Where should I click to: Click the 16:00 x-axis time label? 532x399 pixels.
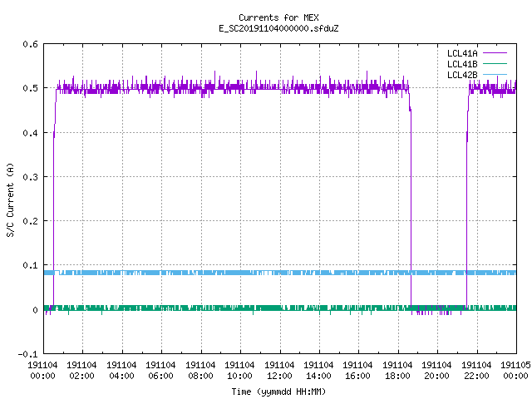358,376
